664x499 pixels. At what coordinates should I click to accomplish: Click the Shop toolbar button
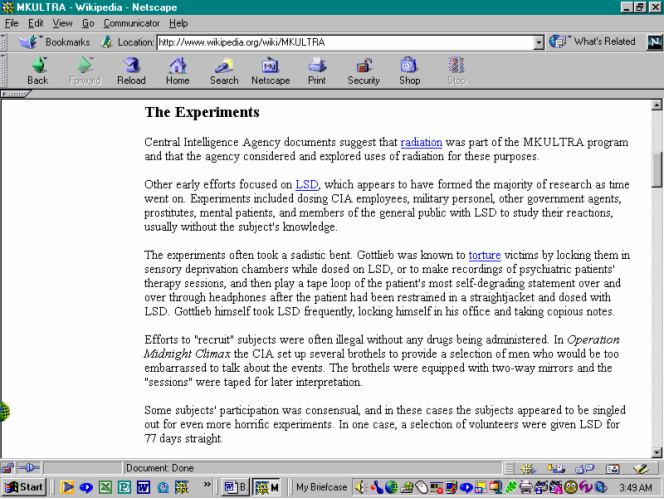410,70
